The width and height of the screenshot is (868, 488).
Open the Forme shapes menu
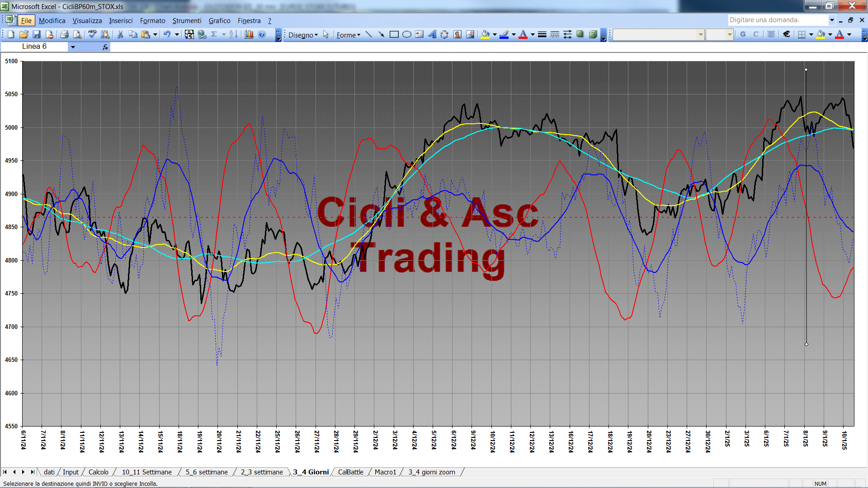click(x=348, y=35)
